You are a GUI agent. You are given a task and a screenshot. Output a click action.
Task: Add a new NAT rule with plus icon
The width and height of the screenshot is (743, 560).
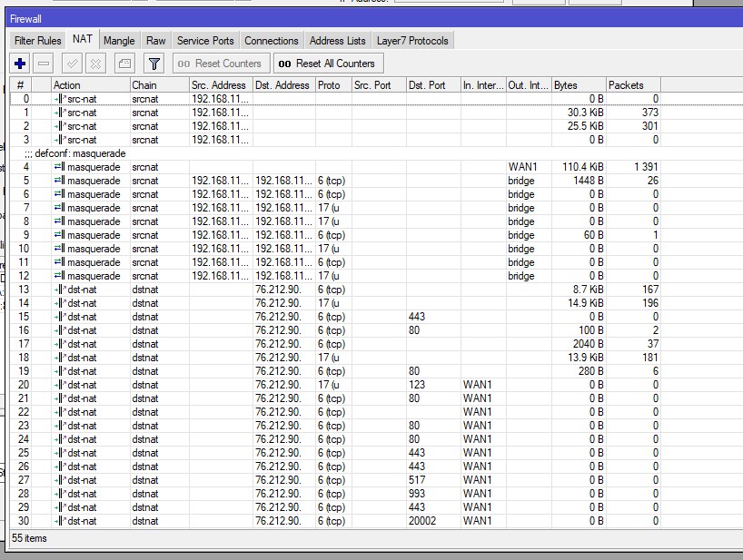pyautogui.click(x=20, y=64)
